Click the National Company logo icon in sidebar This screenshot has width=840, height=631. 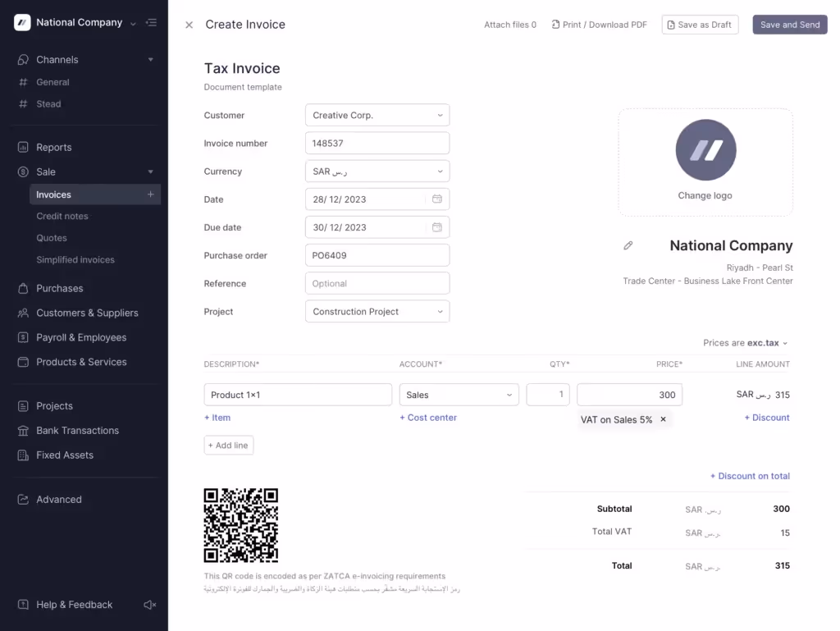[22, 22]
